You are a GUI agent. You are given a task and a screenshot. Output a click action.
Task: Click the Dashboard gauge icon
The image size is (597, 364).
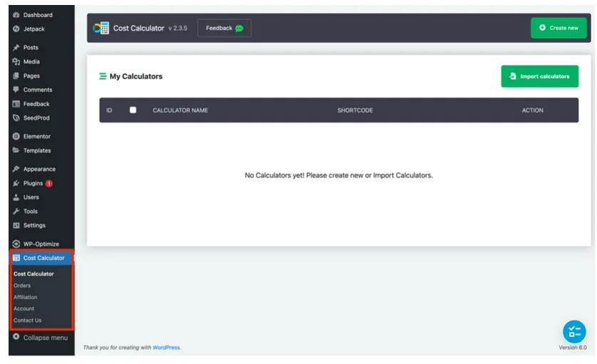click(x=16, y=15)
